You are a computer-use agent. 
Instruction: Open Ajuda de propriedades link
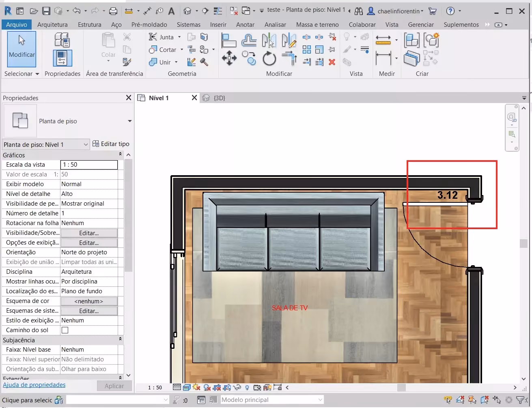34,385
